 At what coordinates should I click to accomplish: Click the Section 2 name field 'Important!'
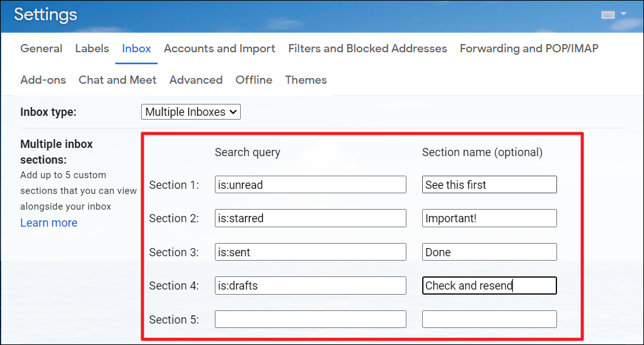(490, 218)
